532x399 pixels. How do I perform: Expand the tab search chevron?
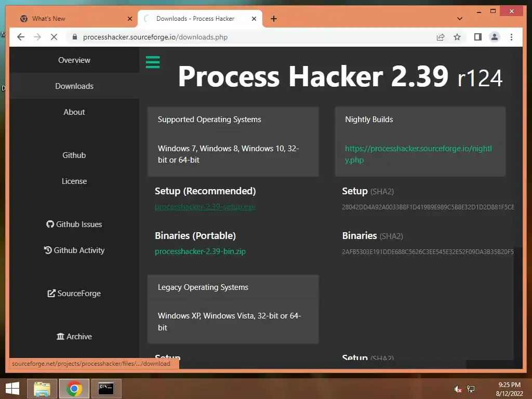pos(459,19)
